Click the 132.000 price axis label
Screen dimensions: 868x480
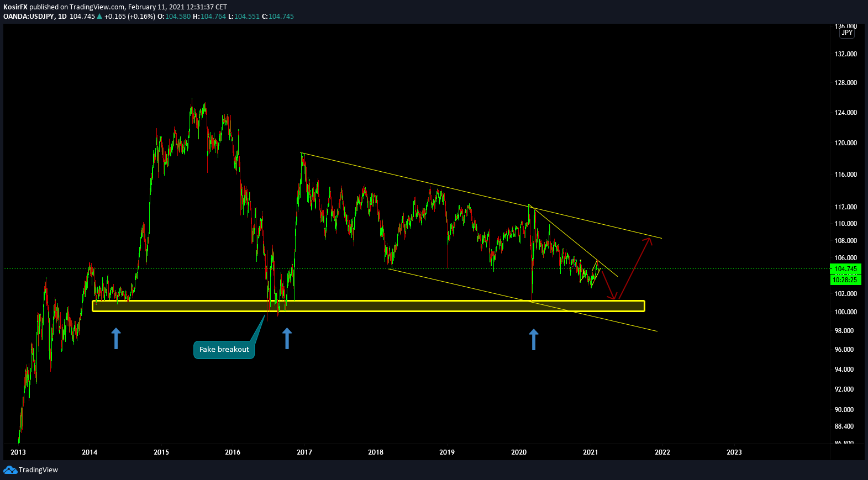coord(846,54)
